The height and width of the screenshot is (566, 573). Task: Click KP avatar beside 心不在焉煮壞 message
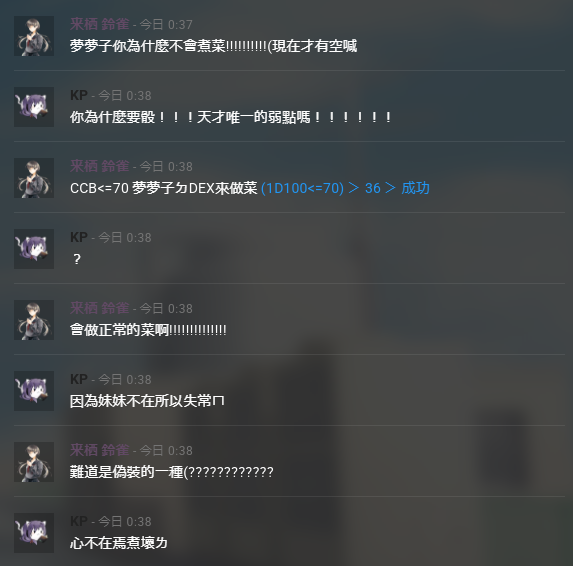click(34, 533)
